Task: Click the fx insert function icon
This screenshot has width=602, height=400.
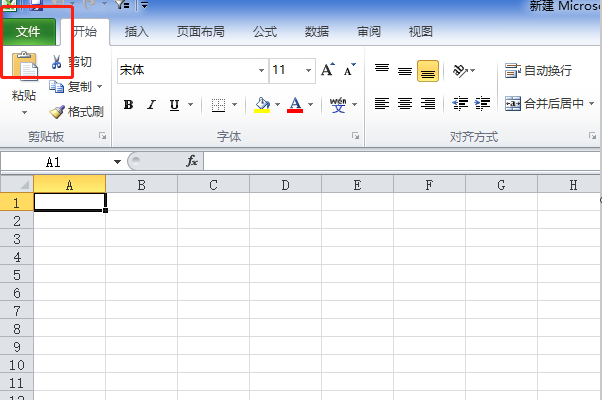Action: 192,161
